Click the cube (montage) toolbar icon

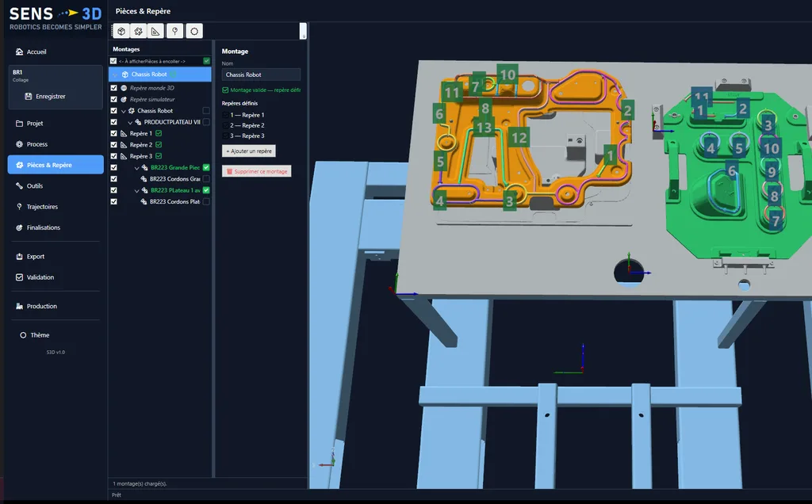click(121, 31)
